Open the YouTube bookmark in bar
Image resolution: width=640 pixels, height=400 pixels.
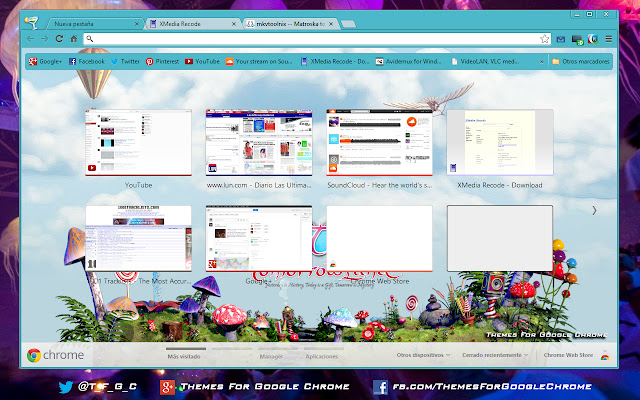(x=203, y=61)
